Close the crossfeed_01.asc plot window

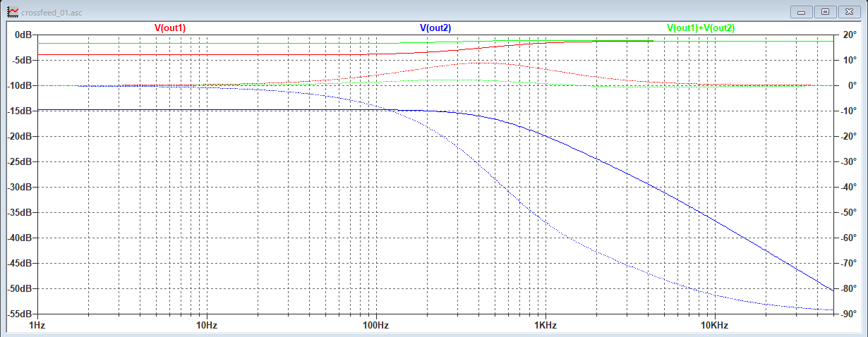click(849, 12)
